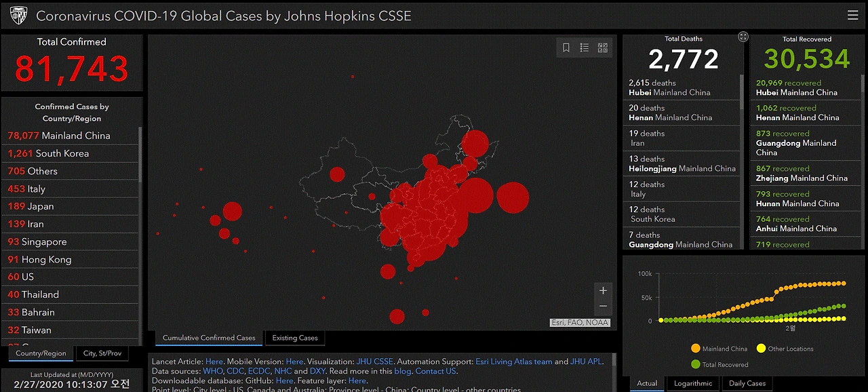This screenshot has height=392, width=868.
Task: Read more via the blog link
Action: [x=403, y=372]
